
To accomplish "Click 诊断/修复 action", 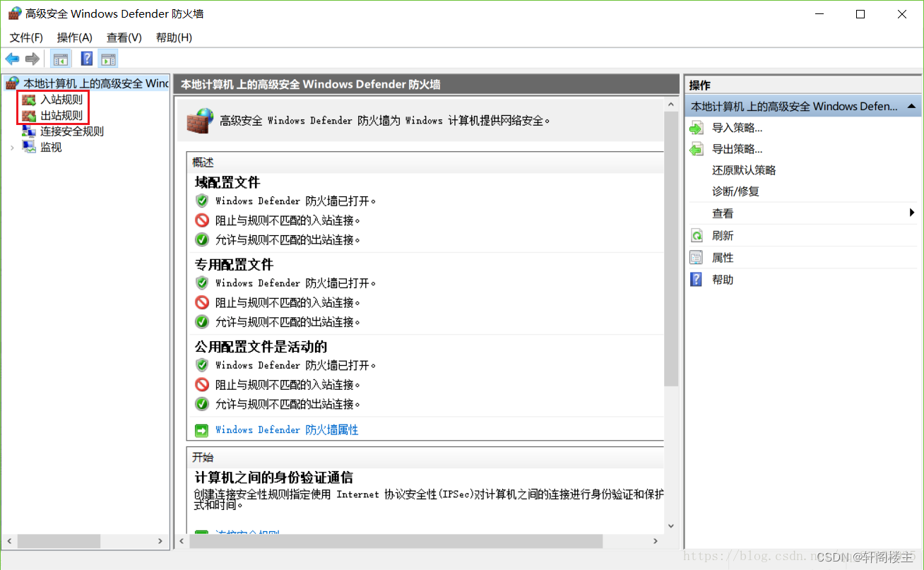I will click(735, 191).
